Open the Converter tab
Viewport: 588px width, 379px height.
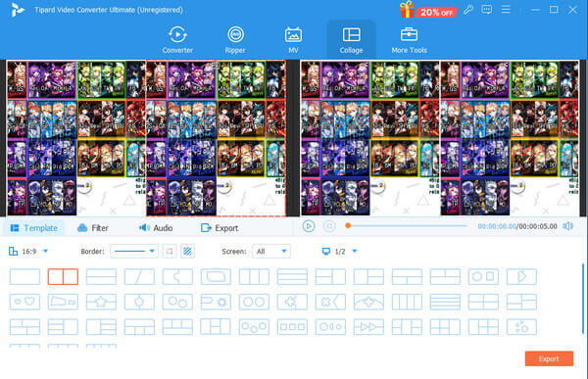point(177,40)
